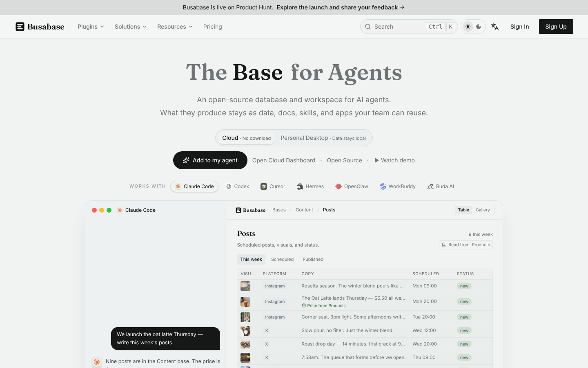Click the search magnifier icon
Viewport: 588px width, 368px height.
(x=368, y=27)
